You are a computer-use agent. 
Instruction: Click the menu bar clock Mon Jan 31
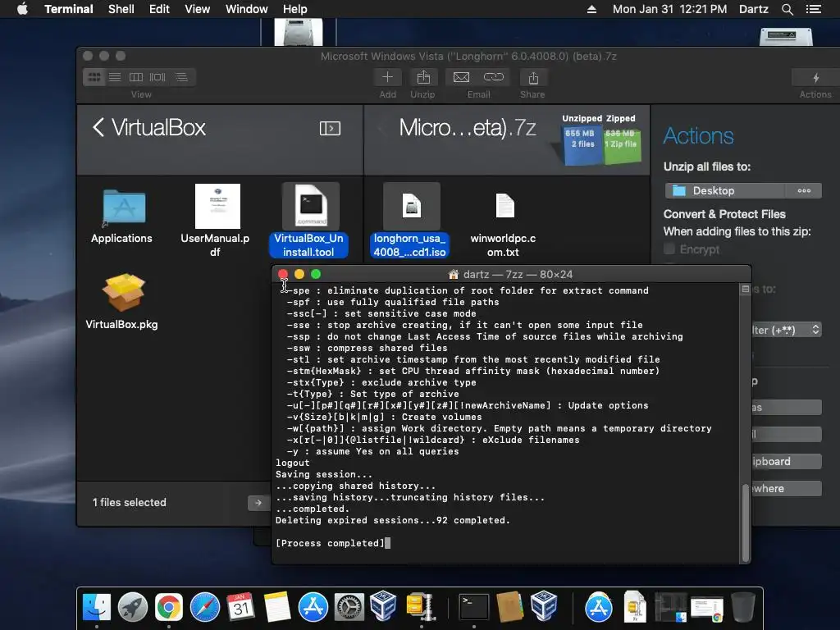coord(669,9)
